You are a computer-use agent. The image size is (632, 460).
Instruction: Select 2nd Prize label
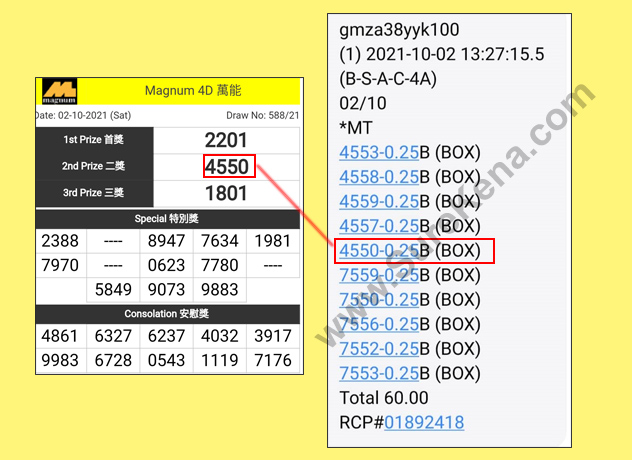point(93,166)
